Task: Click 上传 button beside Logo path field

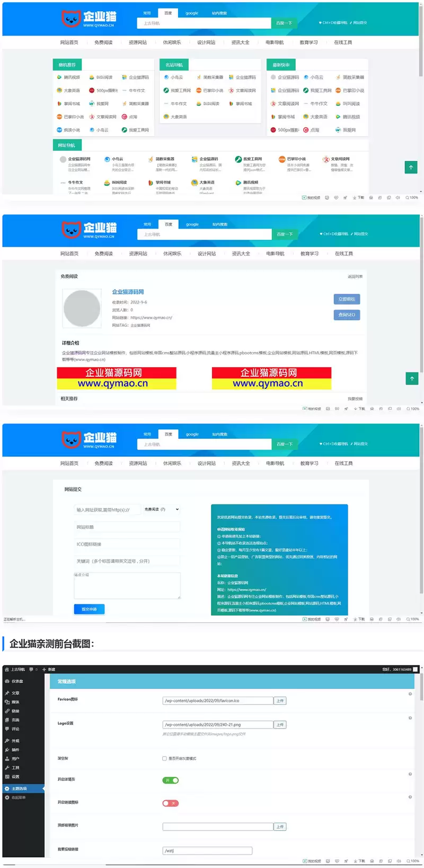Action: 280,725
